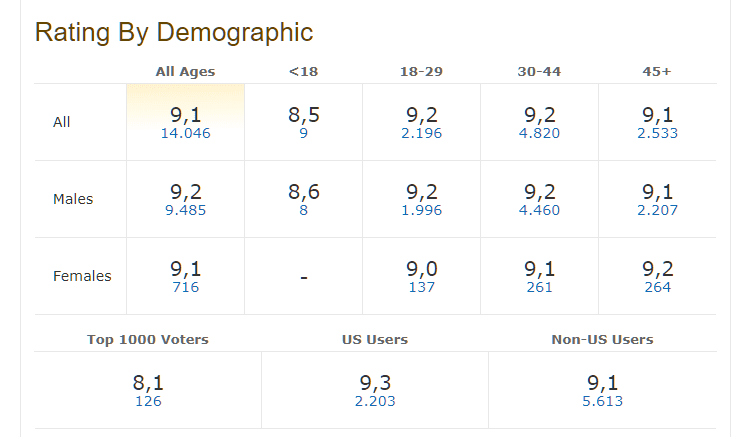
Task: Click the 2.533 votes for ages 45+
Action: point(657,133)
